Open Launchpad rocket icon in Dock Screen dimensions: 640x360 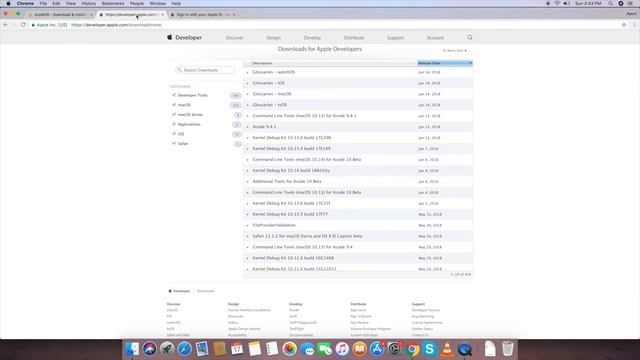click(167, 349)
